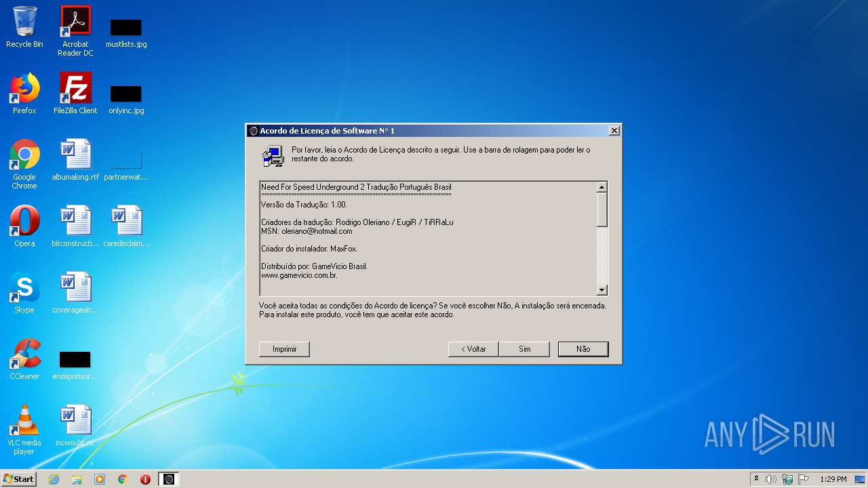
Task: Select the mustlists.jpg file icon
Action: click(126, 33)
